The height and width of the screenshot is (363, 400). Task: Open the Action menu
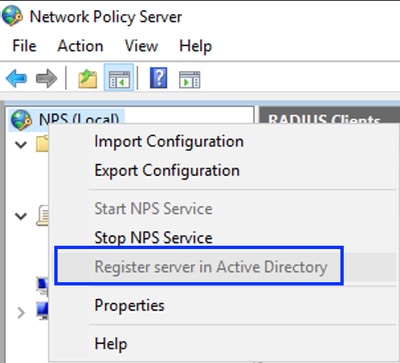(80, 46)
